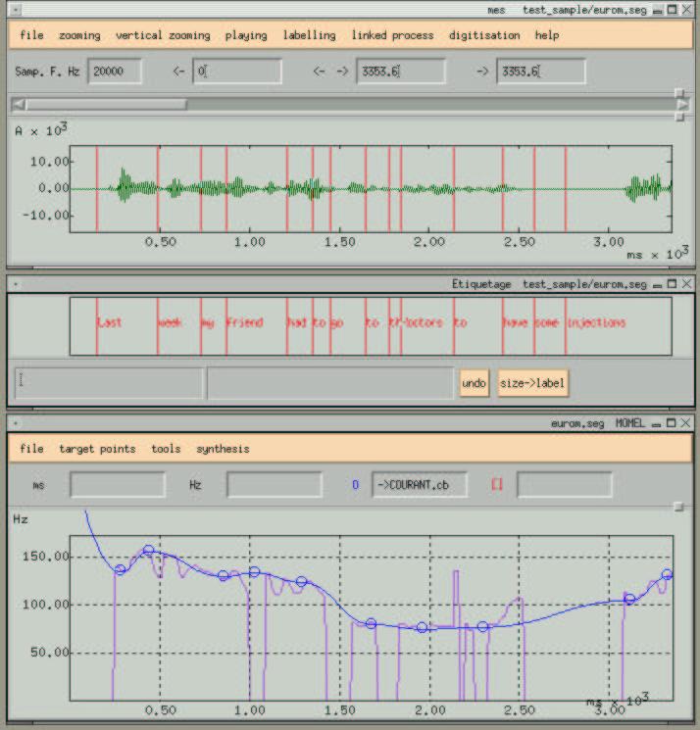Select the 'had' label segment
This screenshot has width=700, height=730.
coord(297,322)
